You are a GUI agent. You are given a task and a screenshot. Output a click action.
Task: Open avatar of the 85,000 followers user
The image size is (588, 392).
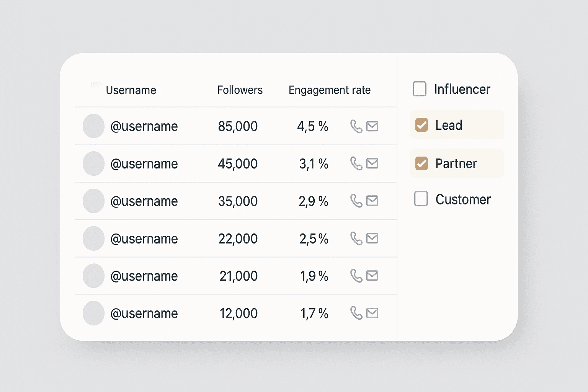coord(93,126)
